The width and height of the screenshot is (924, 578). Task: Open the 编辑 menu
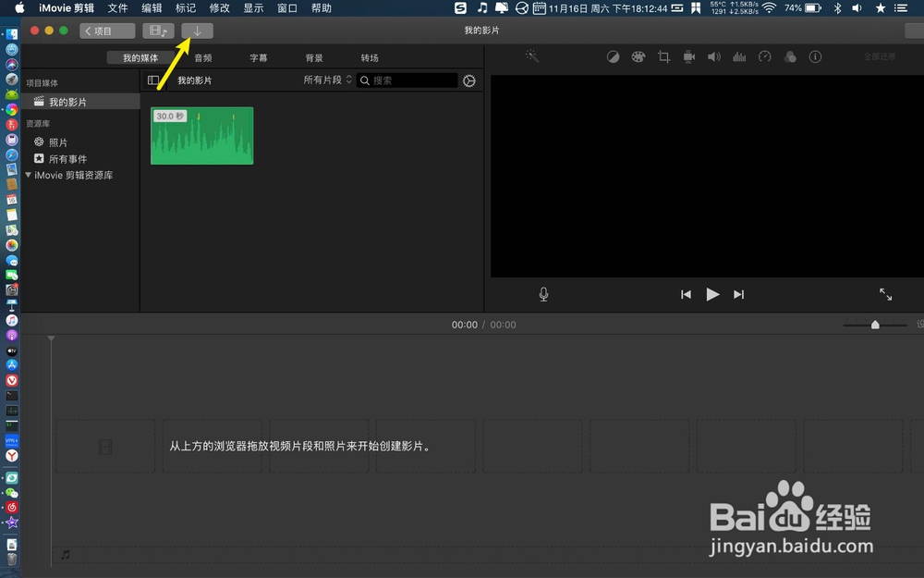pos(152,7)
